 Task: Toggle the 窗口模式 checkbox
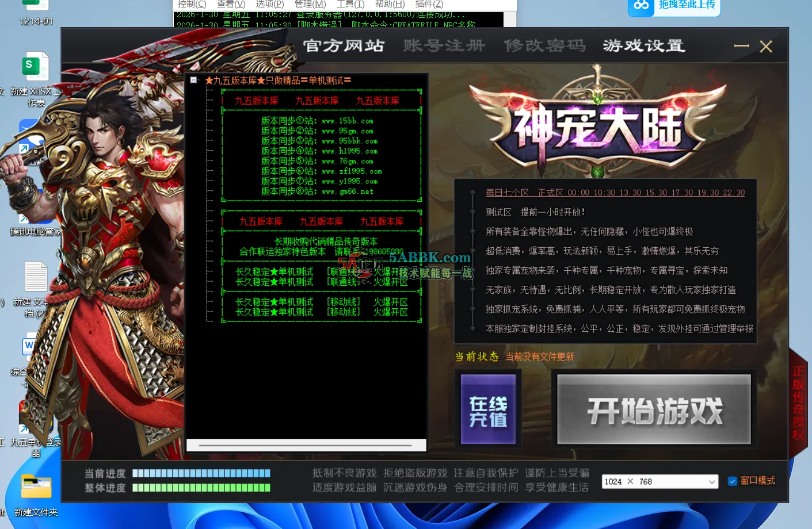(733, 481)
